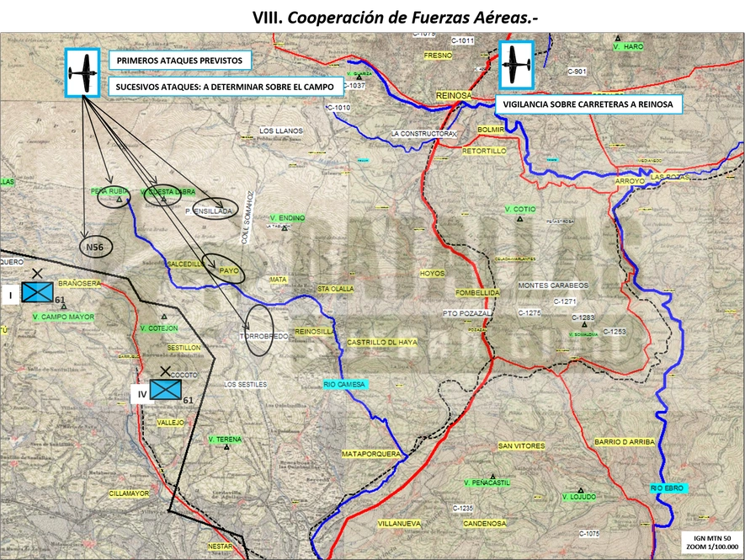Screen dimensions: 745x560
Task: Click the Sucesivos Ataques label box
Action: tap(226, 87)
